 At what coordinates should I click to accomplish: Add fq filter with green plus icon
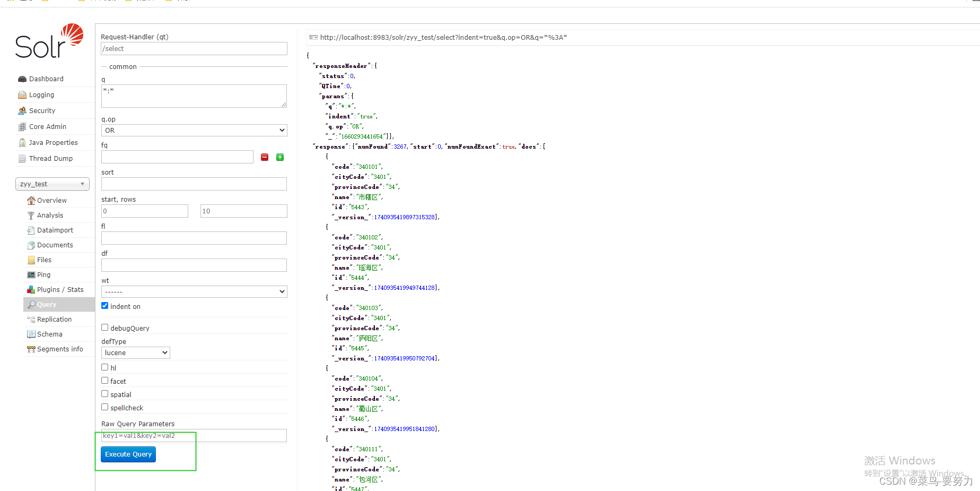tap(280, 157)
